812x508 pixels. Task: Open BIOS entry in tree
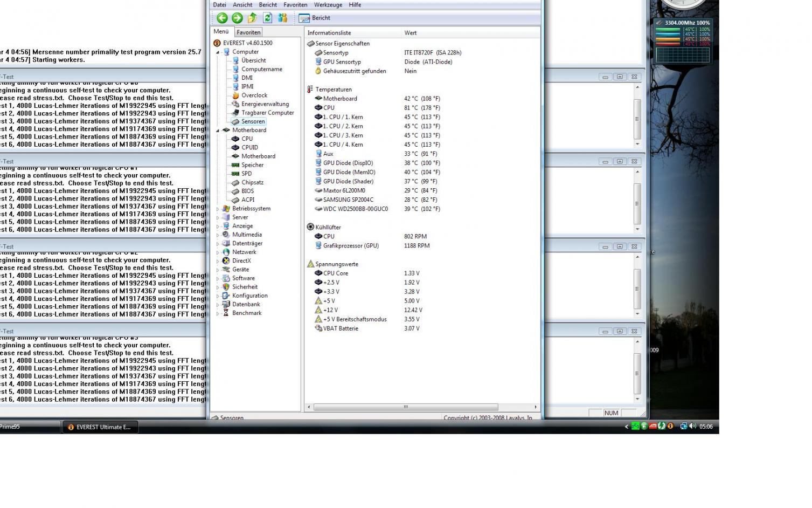pos(247,191)
